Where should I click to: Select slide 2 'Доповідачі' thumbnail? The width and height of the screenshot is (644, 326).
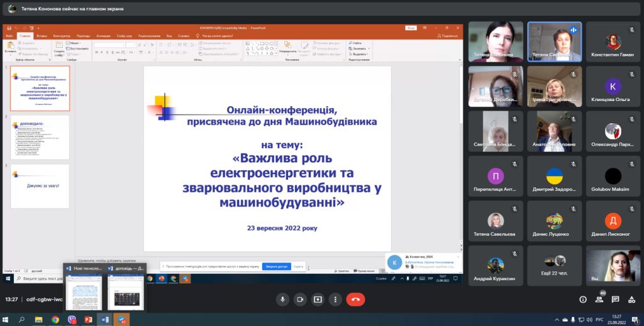[40, 138]
